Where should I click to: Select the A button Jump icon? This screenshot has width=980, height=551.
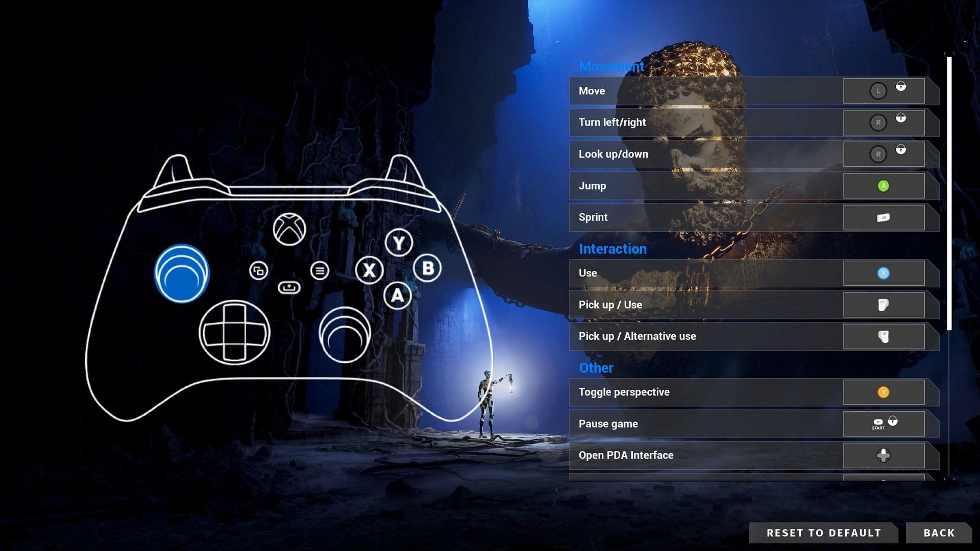883,186
